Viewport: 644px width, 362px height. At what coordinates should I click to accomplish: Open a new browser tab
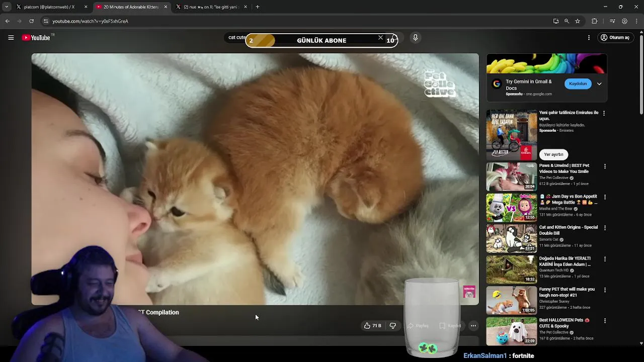coord(258,7)
